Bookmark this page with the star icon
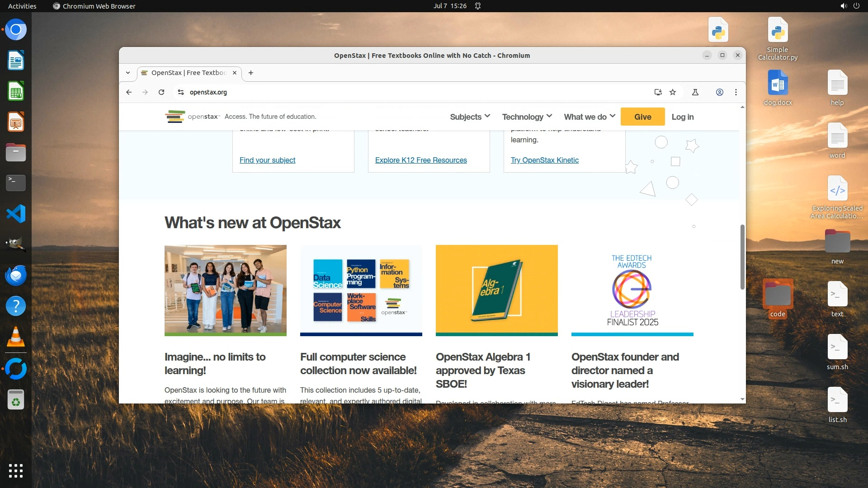The width and height of the screenshot is (868, 488). click(x=673, y=92)
